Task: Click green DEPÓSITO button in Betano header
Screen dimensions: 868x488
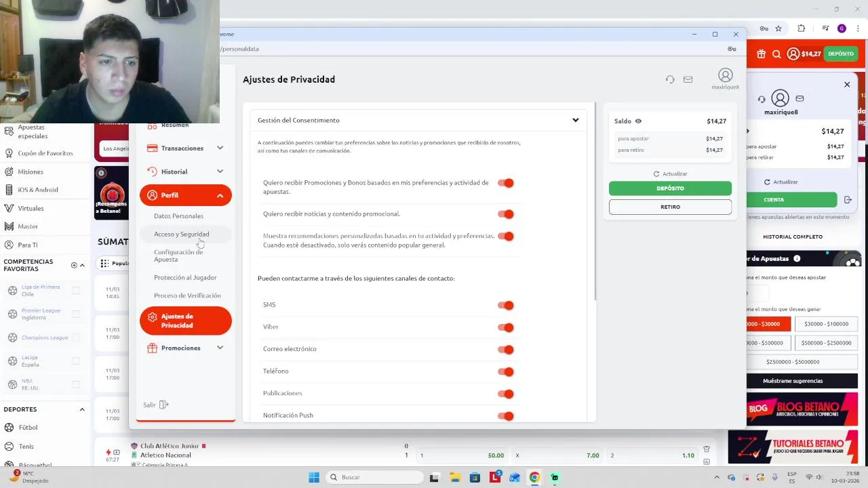Action: coord(840,54)
